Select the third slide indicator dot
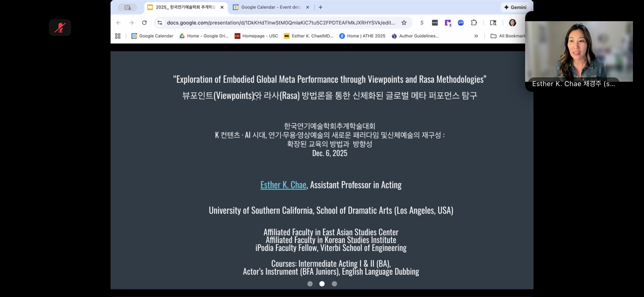The image size is (644, 297). [x=334, y=284]
